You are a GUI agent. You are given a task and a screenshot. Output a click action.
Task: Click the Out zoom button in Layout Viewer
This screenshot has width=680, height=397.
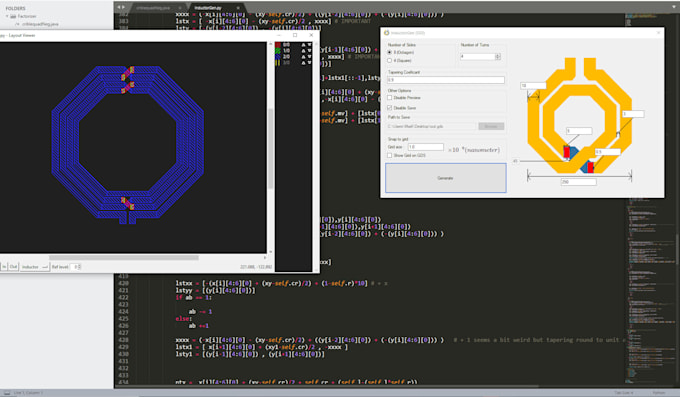[13, 267]
